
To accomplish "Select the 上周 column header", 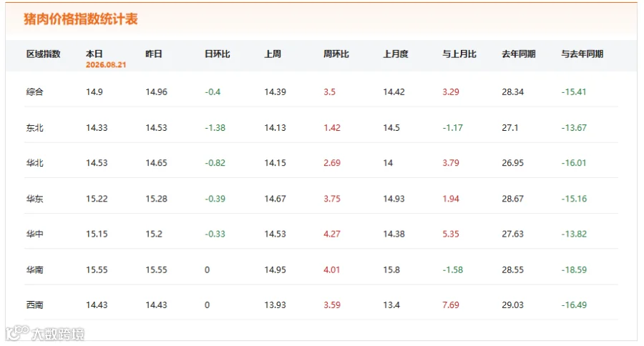I will coord(273,54).
